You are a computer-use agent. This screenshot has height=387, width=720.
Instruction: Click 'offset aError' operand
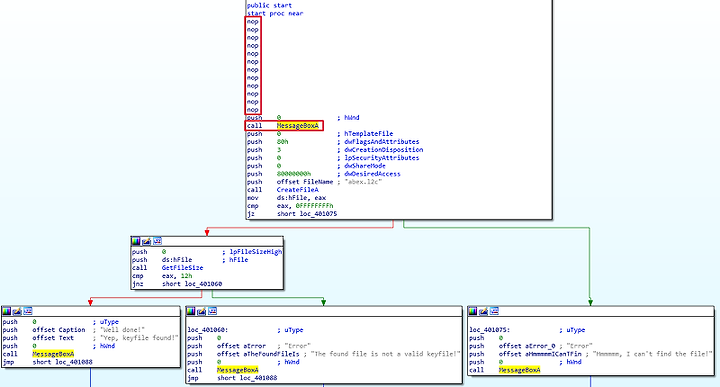pos(241,346)
